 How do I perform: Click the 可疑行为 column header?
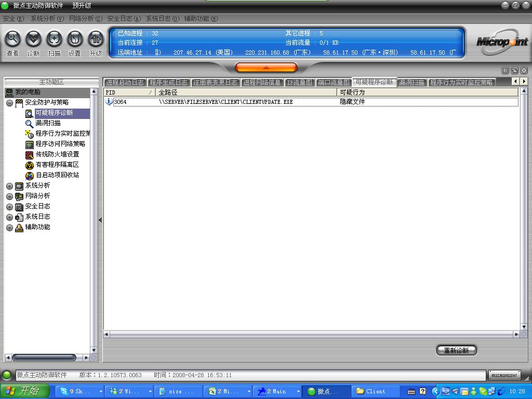pos(428,92)
